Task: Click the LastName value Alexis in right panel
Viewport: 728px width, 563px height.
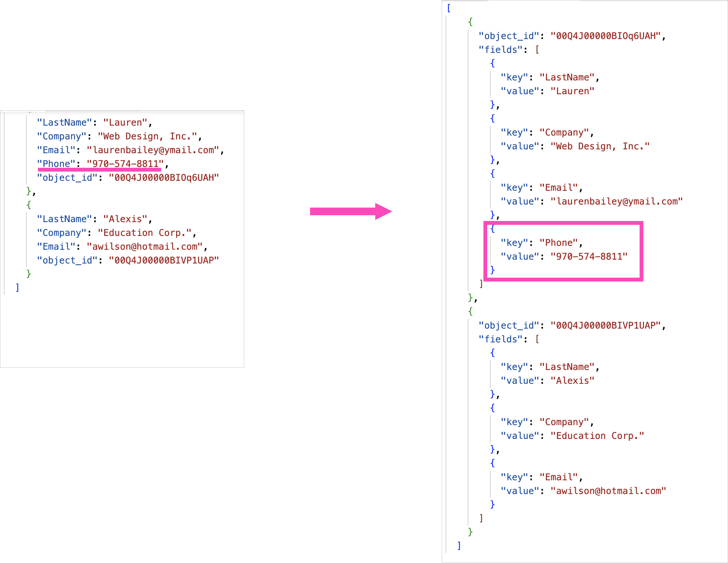Action: coord(573,380)
